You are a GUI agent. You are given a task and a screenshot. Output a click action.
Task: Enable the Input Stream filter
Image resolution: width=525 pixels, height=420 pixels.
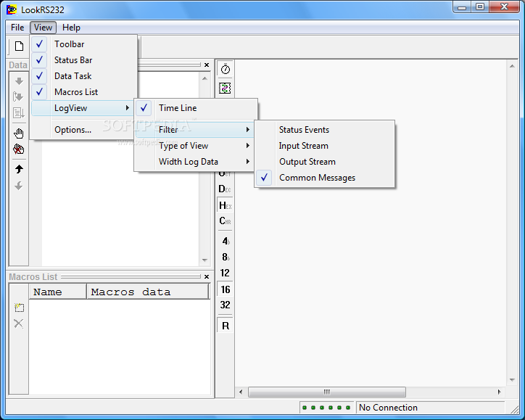pyautogui.click(x=324, y=146)
